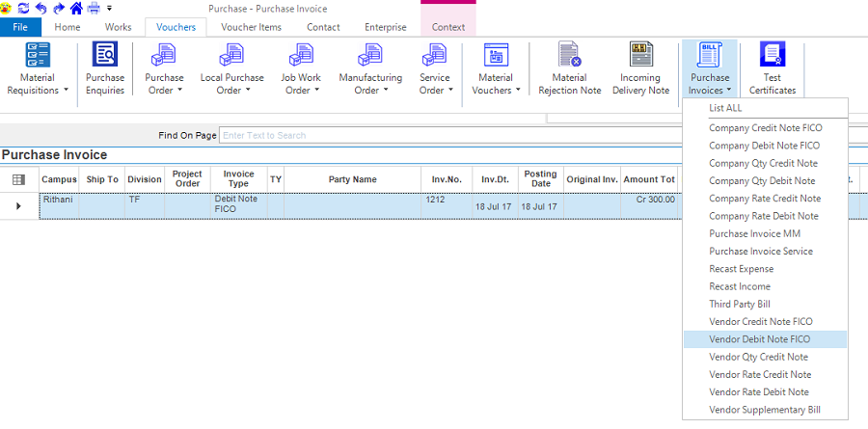Click the Party Name column header
The width and height of the screenshot is (868, 429).
pyautogui.click(x=352, y=179)
